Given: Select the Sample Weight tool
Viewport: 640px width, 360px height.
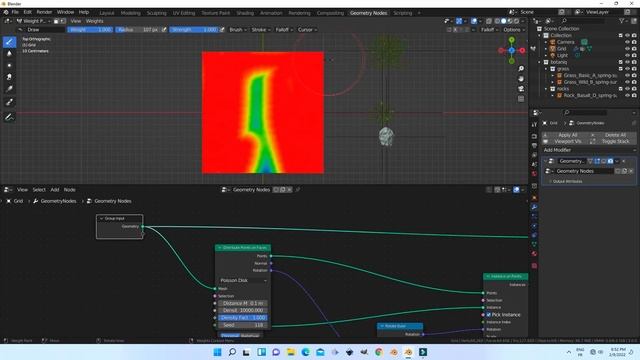Looking at the screenshot, I should coord(9,102).
